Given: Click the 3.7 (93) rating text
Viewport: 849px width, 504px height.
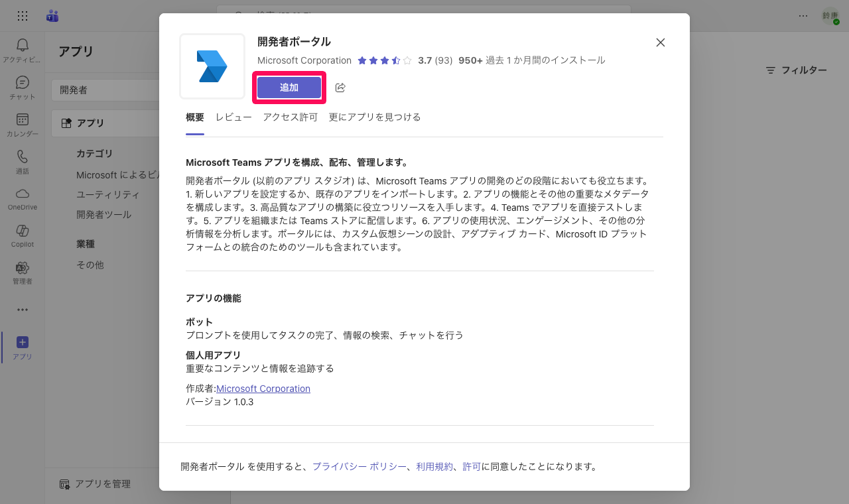Looking at the screenshot, I should [x=435, y=60].
